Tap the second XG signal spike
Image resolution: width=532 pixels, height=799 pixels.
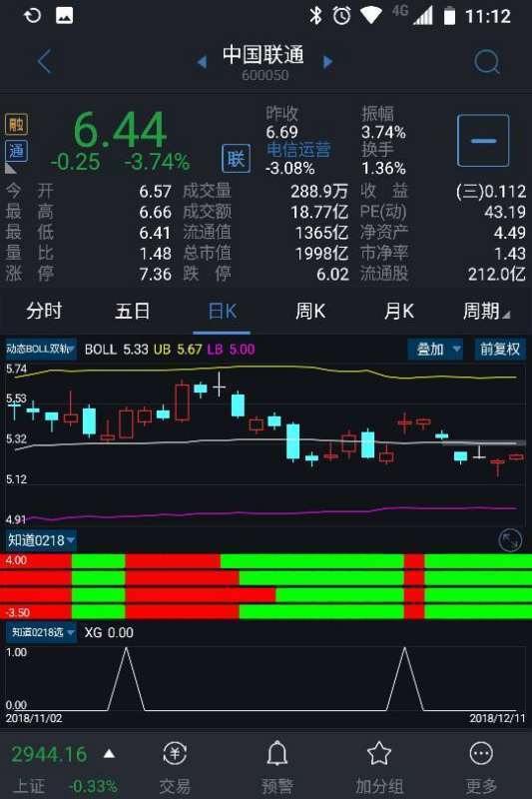pos(404,678)
